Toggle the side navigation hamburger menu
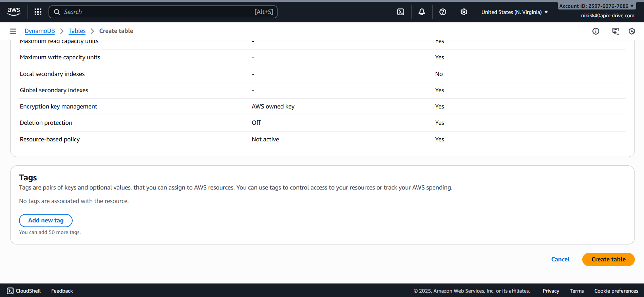The height and width of the screenshot is (297, 644). pos(13,31)
